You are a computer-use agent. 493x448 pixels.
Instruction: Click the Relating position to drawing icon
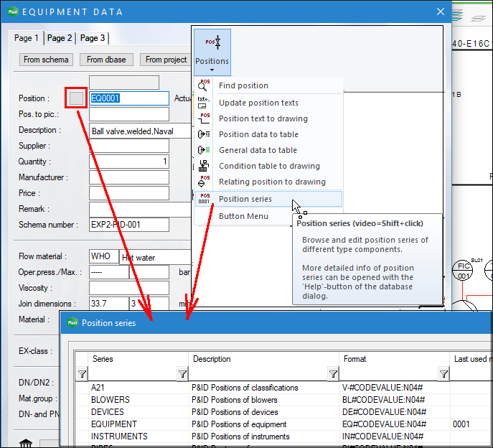[x=204, y=182]
